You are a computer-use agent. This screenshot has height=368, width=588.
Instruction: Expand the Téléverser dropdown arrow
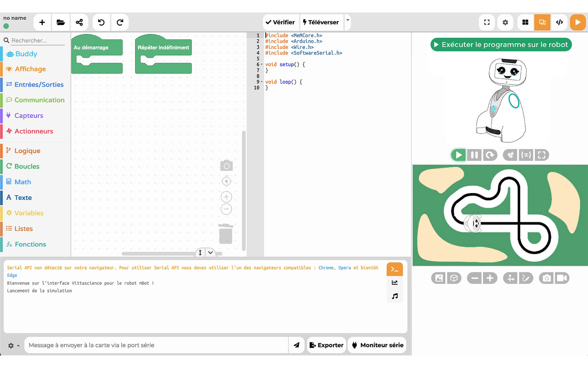[x=348, y=20]
